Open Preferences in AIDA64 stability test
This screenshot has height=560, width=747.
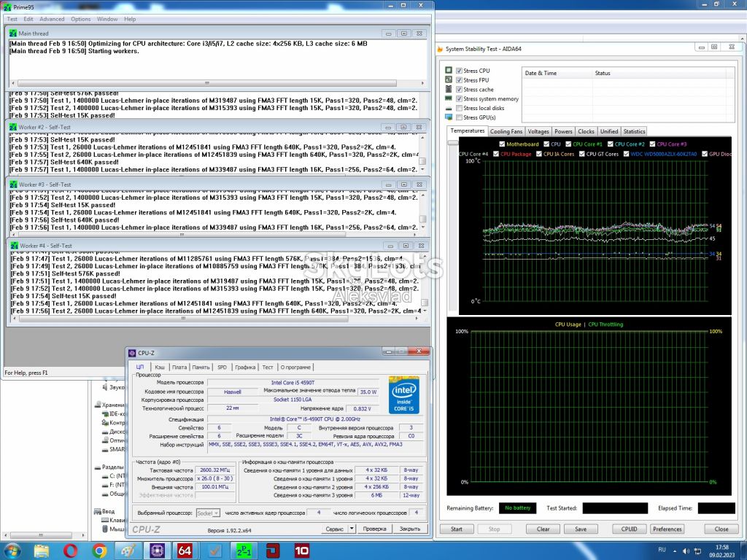coord(667,529)
